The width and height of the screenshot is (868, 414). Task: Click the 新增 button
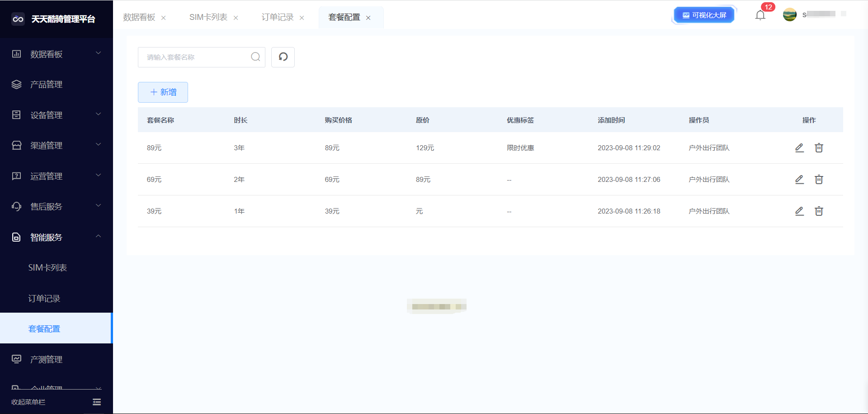pos(163,92)
